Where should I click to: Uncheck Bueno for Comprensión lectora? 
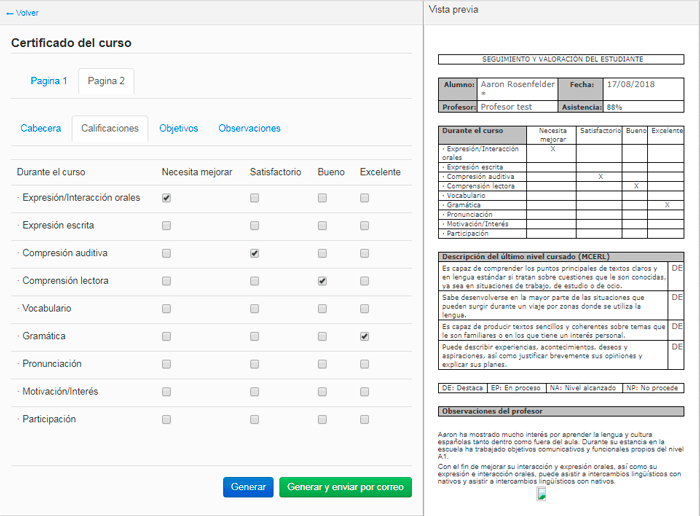[x=322, y=282]
